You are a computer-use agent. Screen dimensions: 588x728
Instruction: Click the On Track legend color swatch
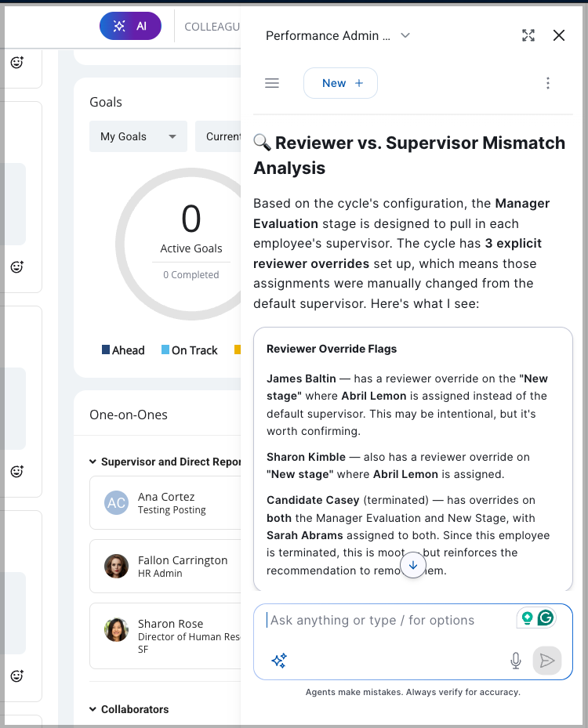tap(165, 350)
